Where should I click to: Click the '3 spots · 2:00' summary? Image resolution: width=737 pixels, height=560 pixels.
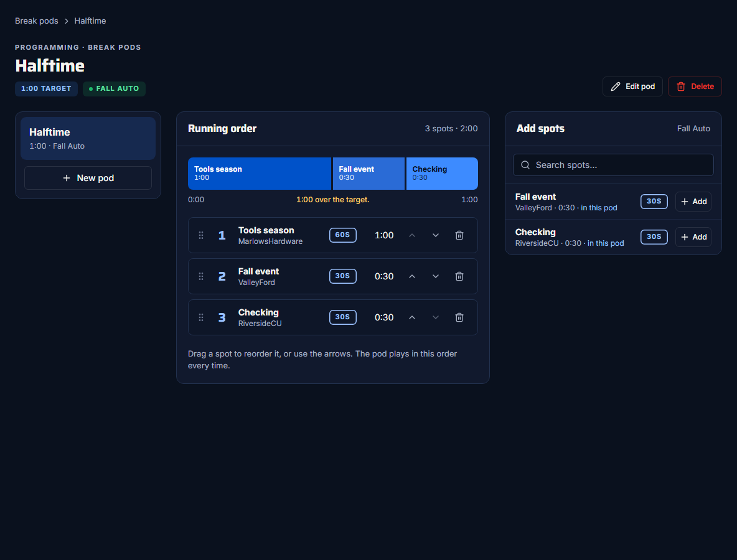click(x=451, y=129)
